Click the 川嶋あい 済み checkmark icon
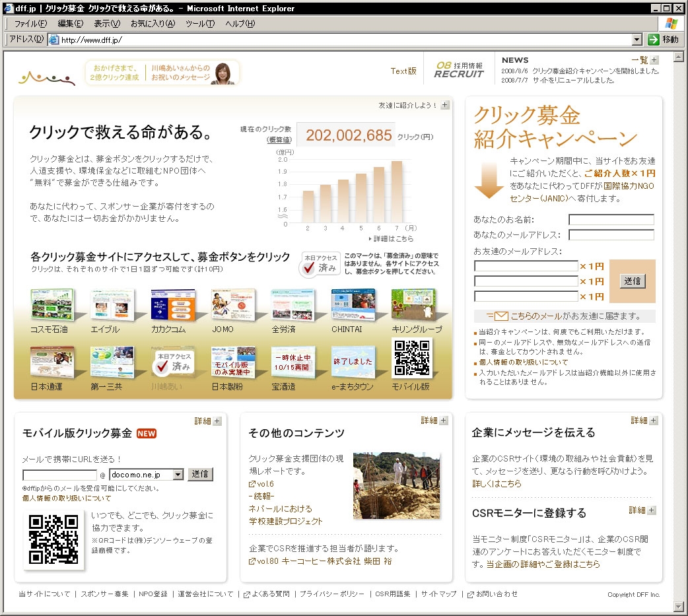This screenshot has height=616, width=688. 162,366
